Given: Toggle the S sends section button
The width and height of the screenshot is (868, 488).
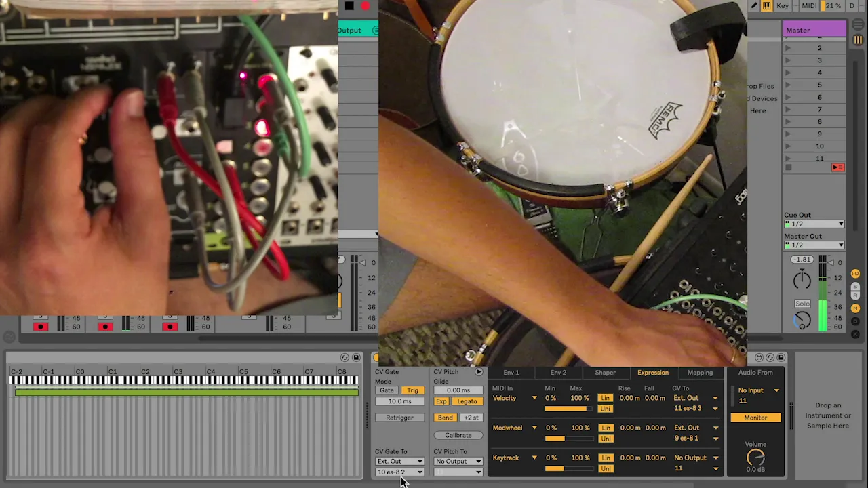Looking at the screenshot, I should (x=855, y=286).
